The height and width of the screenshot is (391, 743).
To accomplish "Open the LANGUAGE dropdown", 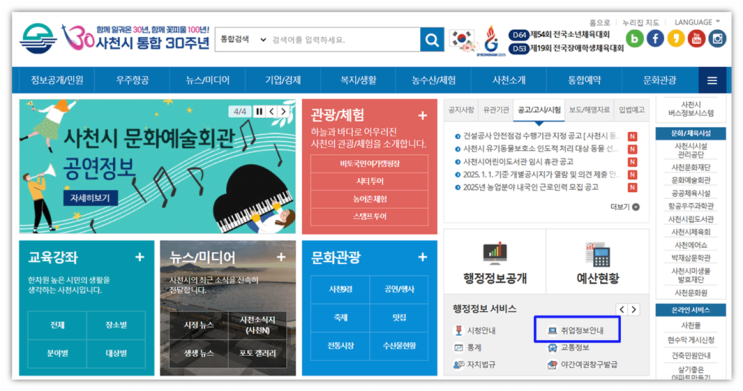I will click(697, 22).
